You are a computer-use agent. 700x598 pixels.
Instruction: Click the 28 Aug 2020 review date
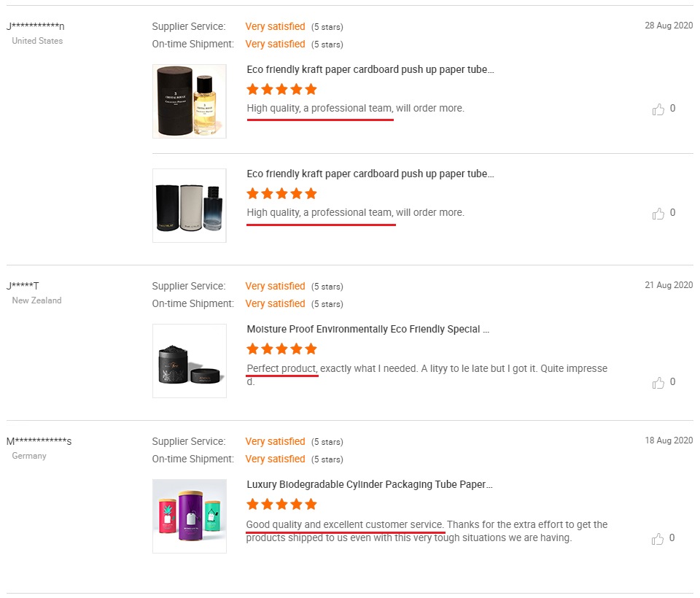668,26
